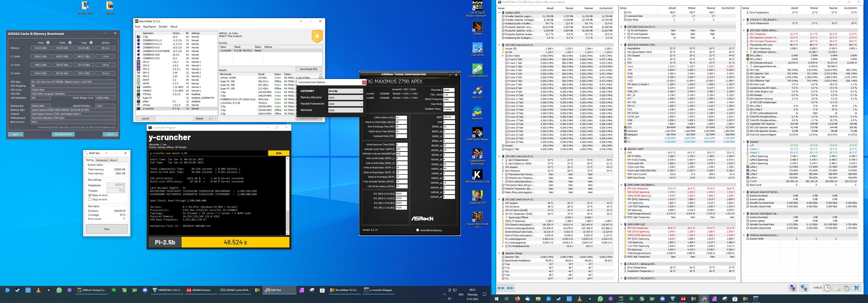
Task: Collapse Speicher-Timings sensor group
Action: pos(499,253)
